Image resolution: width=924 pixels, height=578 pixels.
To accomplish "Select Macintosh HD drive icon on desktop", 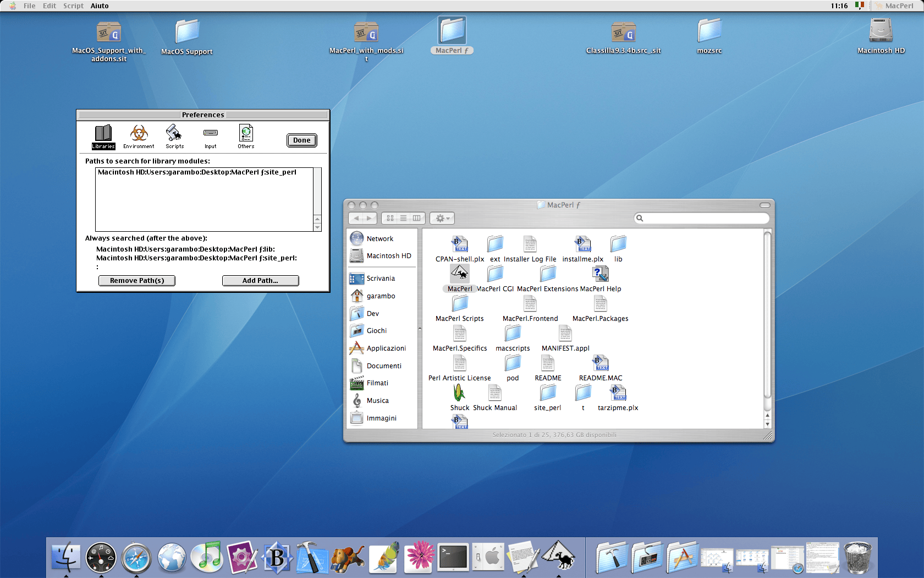I will (881, 30).
